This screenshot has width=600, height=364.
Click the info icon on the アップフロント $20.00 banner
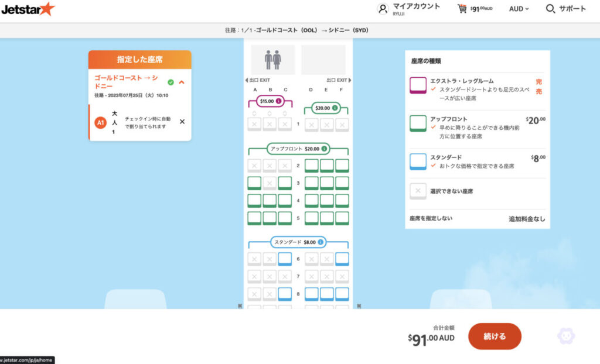pyautogui.click(x=324, y=149)
